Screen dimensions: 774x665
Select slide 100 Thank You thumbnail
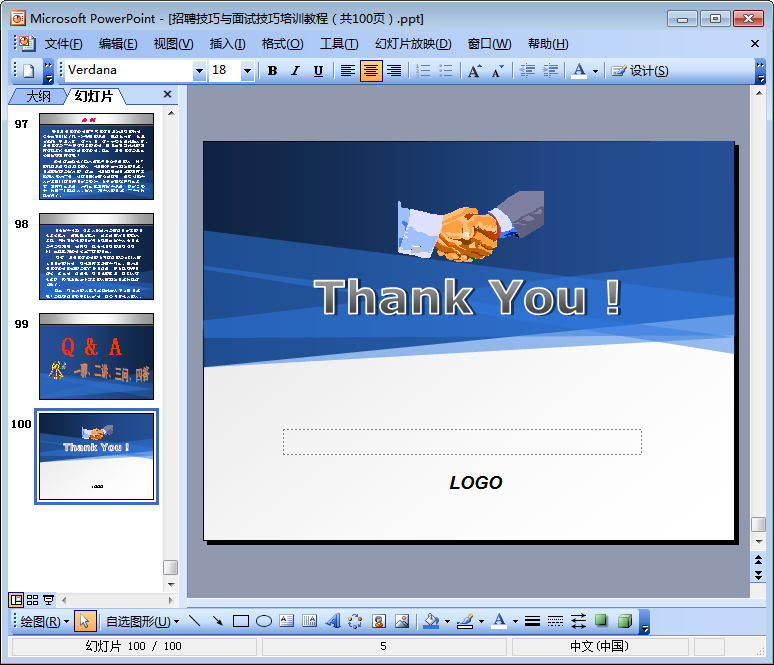coord(96,457)
